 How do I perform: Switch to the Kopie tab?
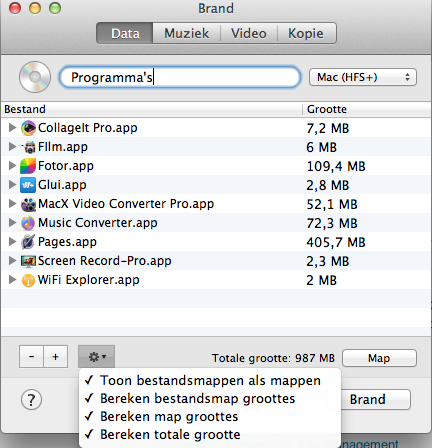(306, 33)
